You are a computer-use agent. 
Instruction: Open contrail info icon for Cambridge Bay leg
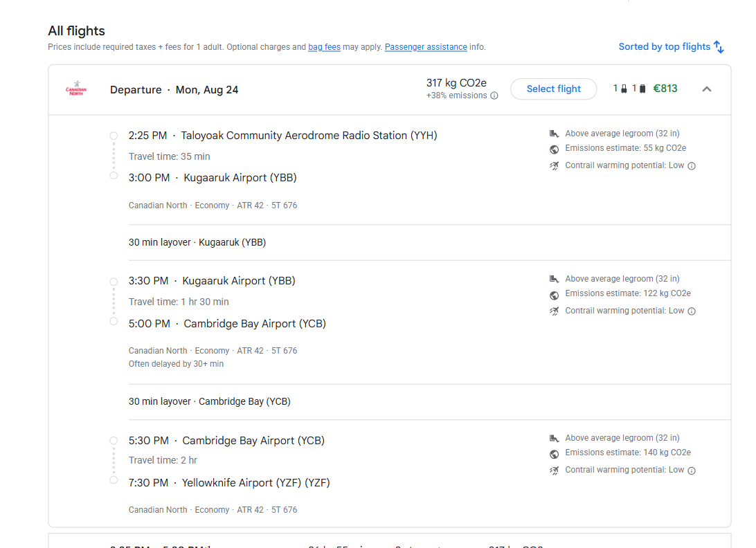[692, 471]
